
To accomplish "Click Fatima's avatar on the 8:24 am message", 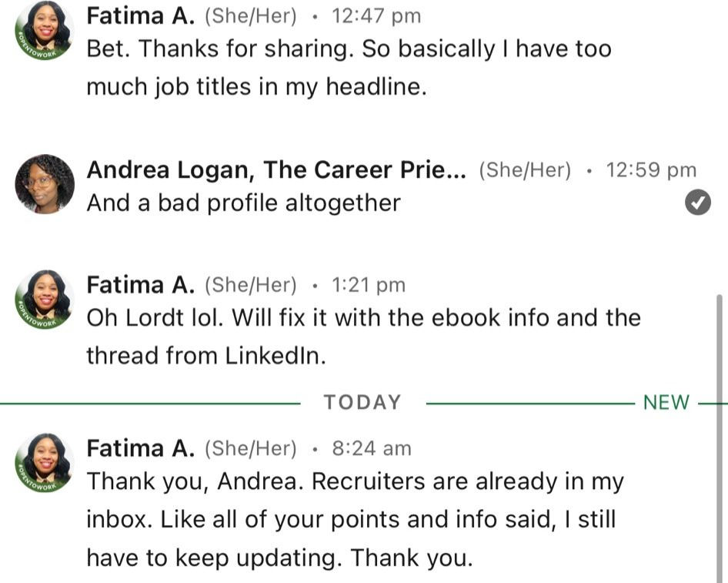I will (43, 464).
